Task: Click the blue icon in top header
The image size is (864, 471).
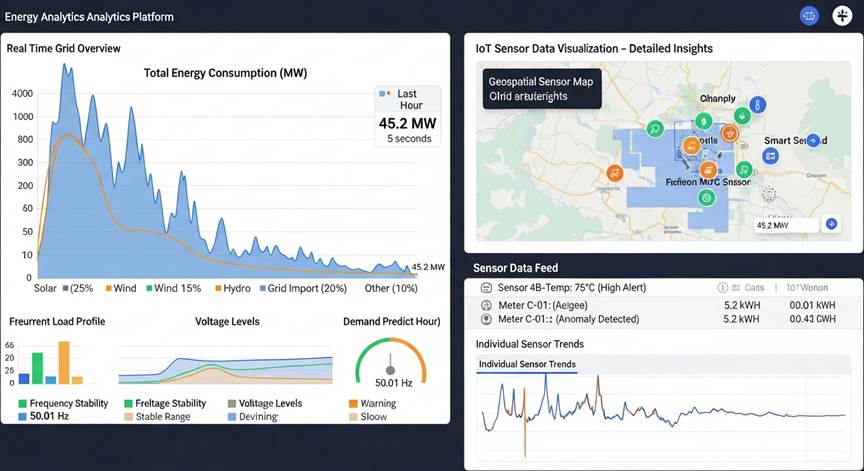Action: point(809,16)
